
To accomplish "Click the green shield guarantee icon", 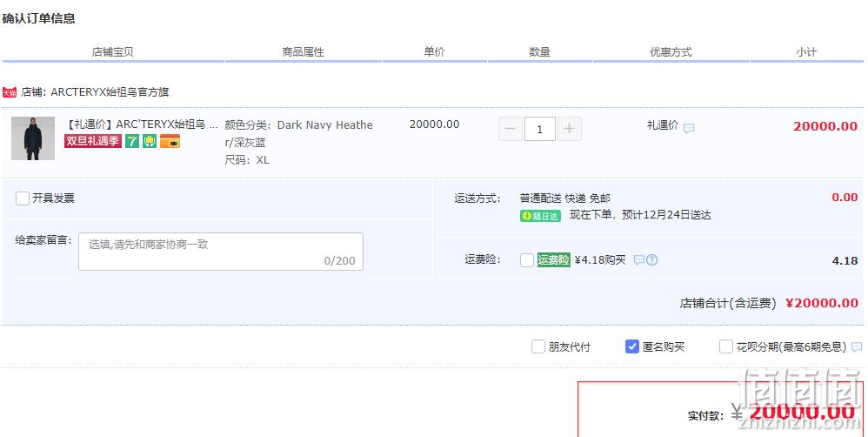I will pos(150,141).
